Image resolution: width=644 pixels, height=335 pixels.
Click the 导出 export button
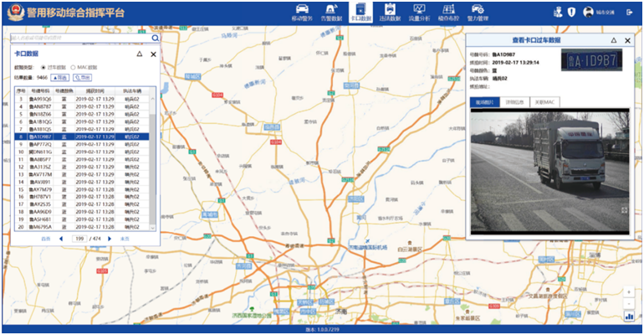tap(82, 77)
